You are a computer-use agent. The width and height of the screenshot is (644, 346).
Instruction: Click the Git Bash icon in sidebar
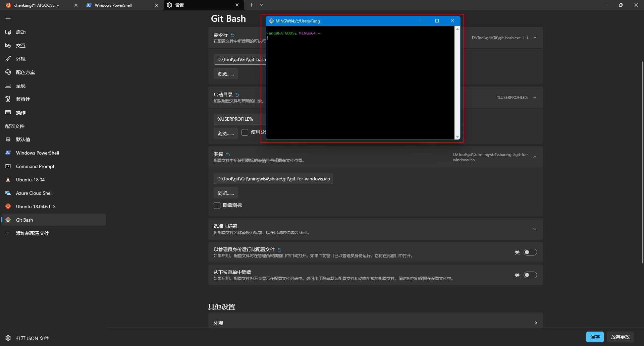(x=8, y=220)
